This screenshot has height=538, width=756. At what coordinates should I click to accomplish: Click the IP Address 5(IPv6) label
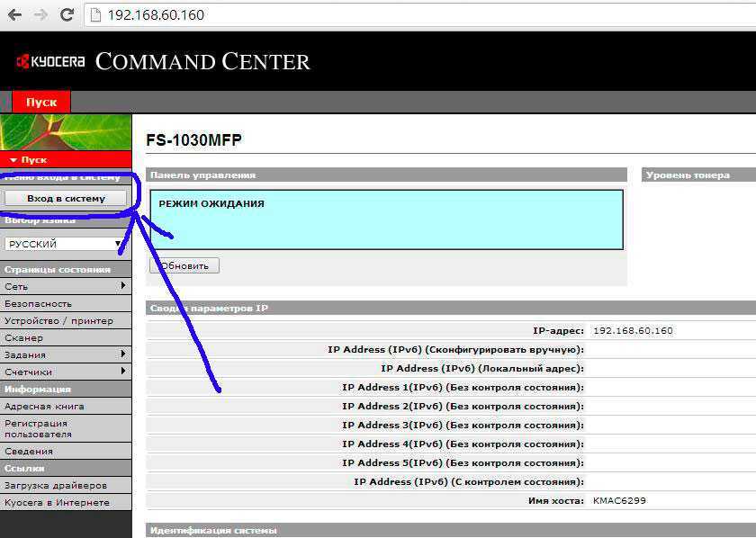point(463,462)
